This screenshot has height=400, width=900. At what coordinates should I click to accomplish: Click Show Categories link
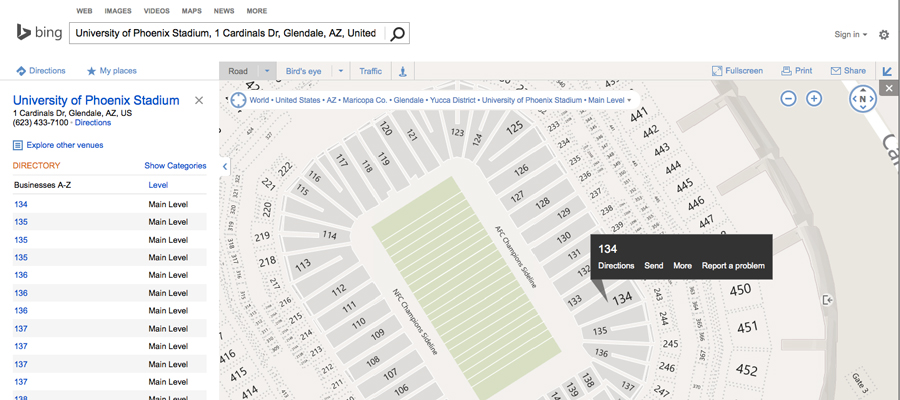point(175,166)
